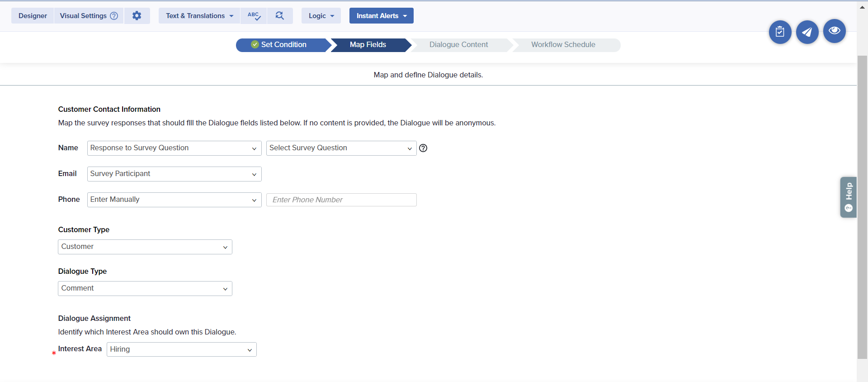Viewport: 868px width, 382px height.
Task: Click the Designer button
Action: tap(33, 16)
